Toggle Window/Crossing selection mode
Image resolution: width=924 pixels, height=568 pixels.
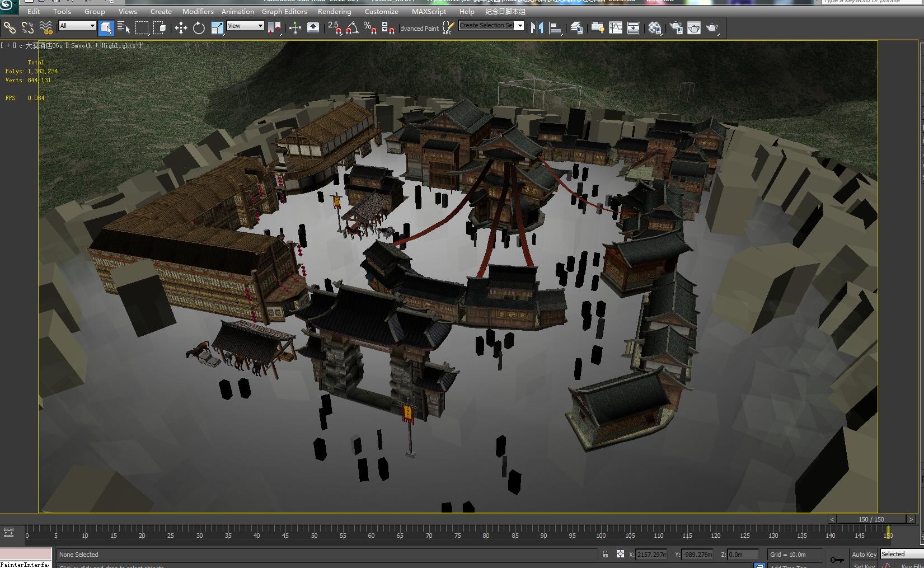pyautogui.click(x=160, y=27)
